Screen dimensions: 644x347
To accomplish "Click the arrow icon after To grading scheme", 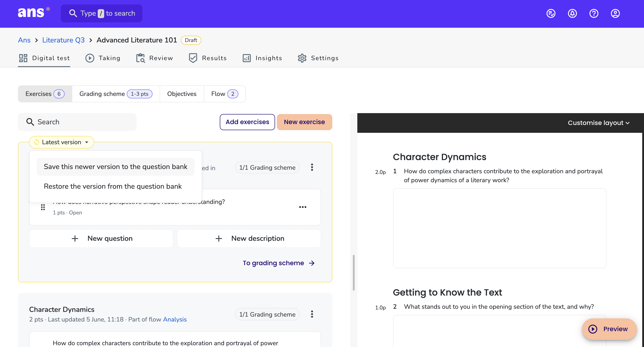I will coord(312,263).
